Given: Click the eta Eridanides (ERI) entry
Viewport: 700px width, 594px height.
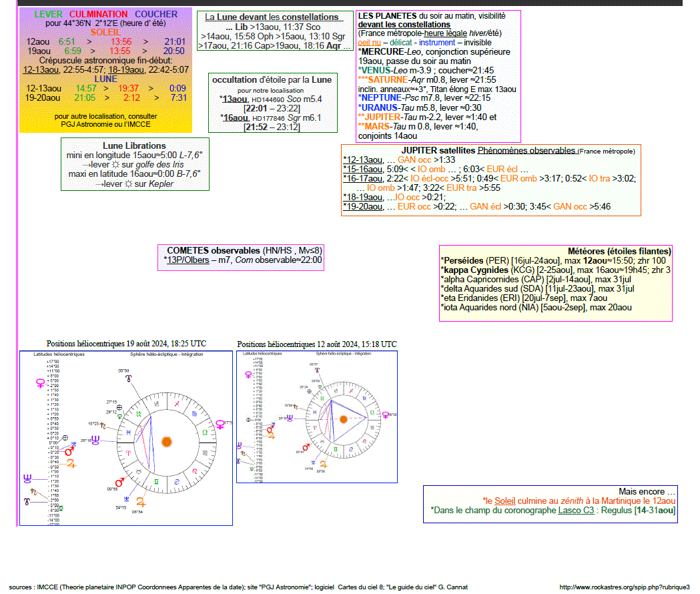Looking at the screenshot, I should click(x=524, y=298).
